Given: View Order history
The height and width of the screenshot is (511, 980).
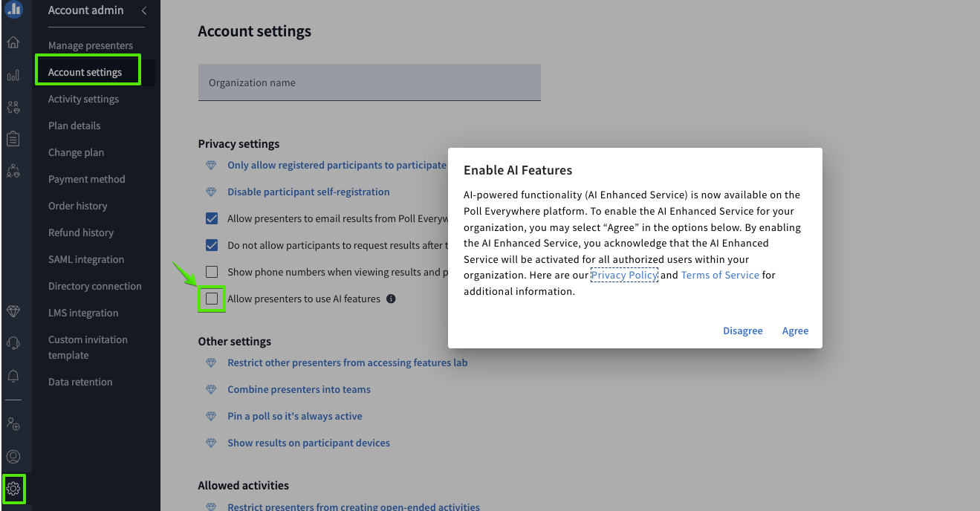Looking at the screenshot, I should coord(77,206).
